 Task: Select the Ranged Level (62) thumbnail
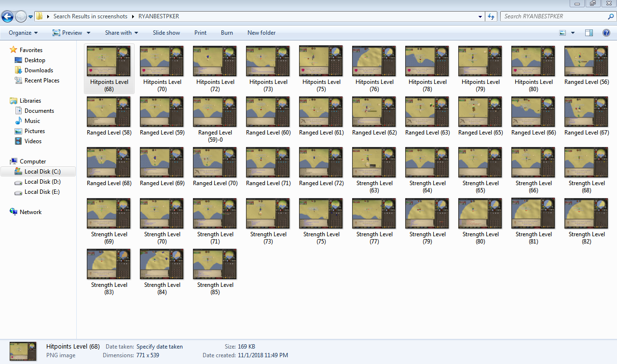pyautogui.click(x=374, y=112)
